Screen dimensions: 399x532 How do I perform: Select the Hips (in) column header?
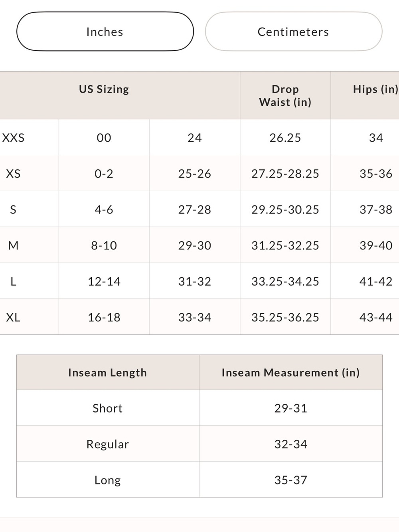[x=375, y=89]
